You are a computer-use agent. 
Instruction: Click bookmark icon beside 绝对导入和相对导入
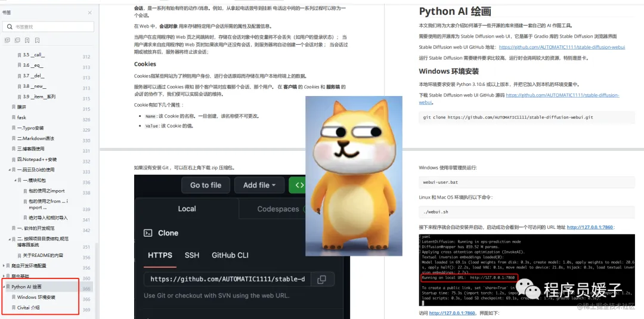[x=25, y=218]
